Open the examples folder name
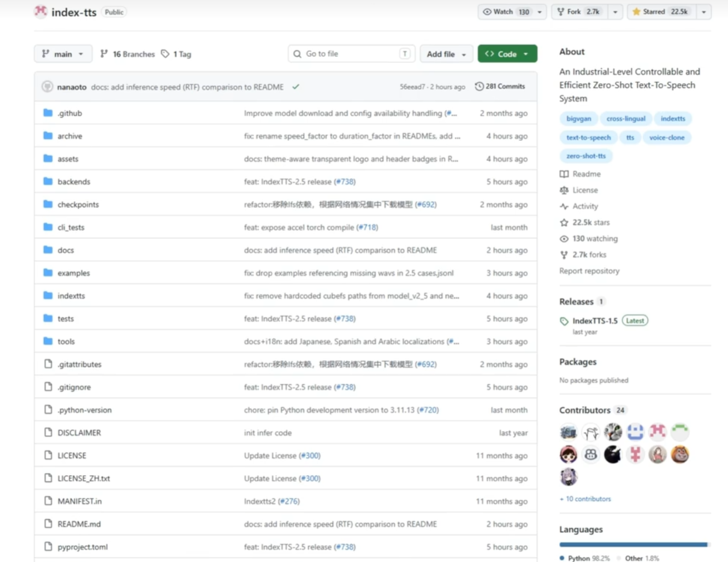The image size is (728, 562). 73,273
